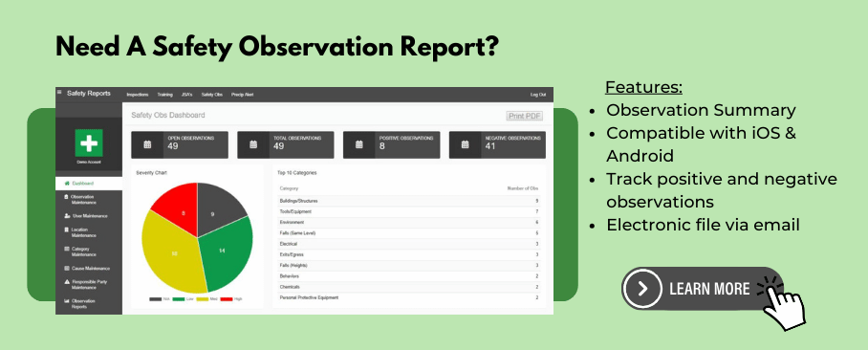Click the Tools/Equipment category row

point(409,211)
